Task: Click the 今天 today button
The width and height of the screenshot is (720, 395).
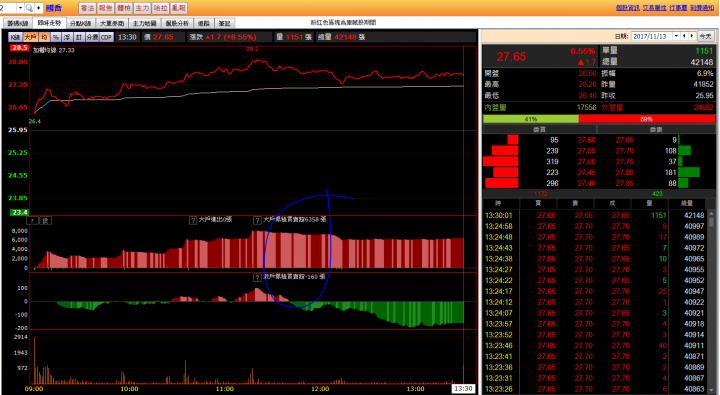Action: (705, 36)
